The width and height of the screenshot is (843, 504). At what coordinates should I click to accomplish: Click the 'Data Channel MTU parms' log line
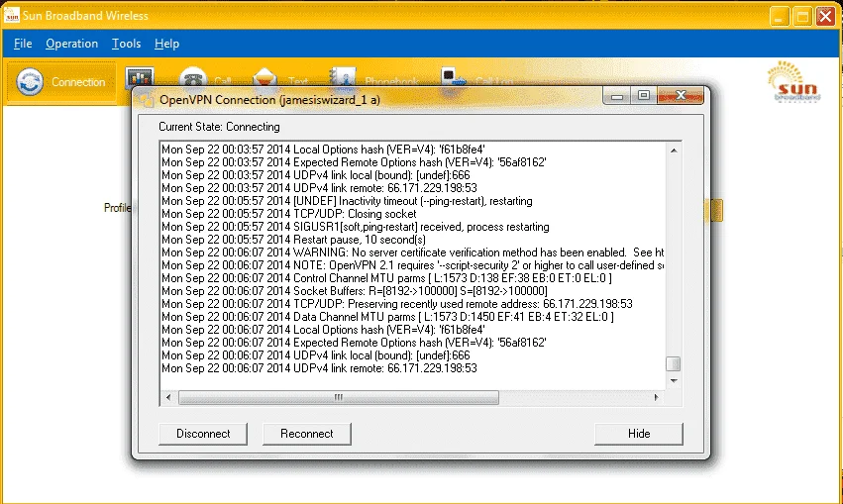click(x=387, y=317)
